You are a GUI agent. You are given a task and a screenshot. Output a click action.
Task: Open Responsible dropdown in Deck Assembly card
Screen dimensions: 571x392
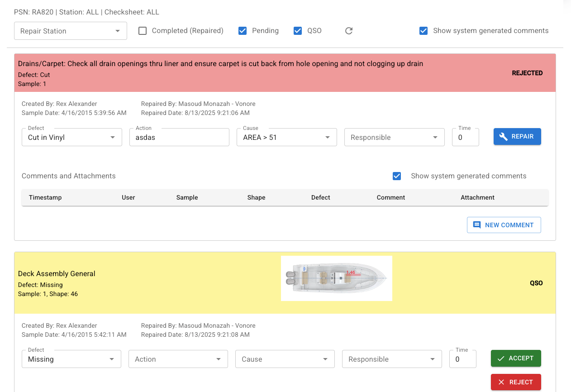[x=392, y=359]
